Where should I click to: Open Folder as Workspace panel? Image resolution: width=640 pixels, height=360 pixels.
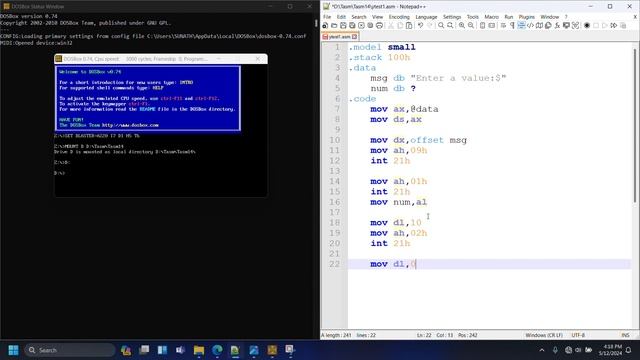pyautogui.click(x=567, y=25)
